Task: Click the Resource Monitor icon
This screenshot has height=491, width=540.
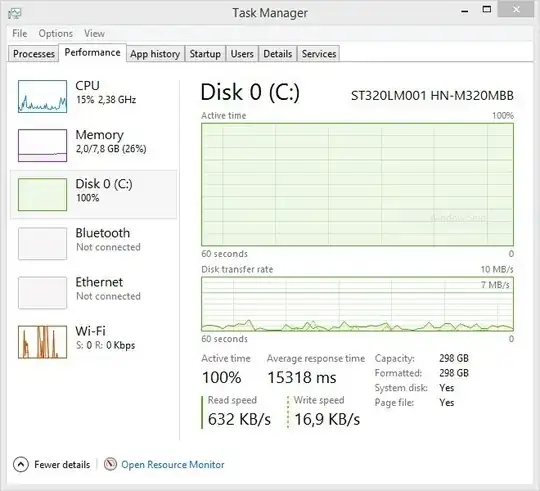Action: coord(110,464)
